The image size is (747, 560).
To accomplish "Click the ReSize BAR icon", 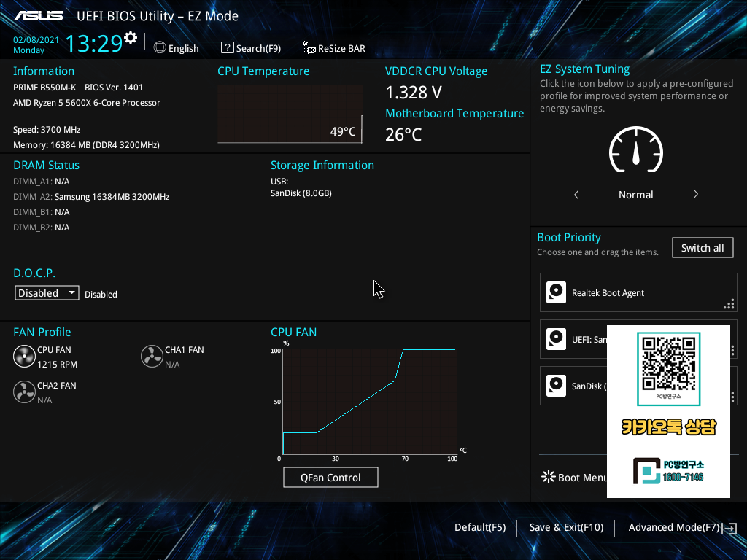I will click(x=309, y=47).
